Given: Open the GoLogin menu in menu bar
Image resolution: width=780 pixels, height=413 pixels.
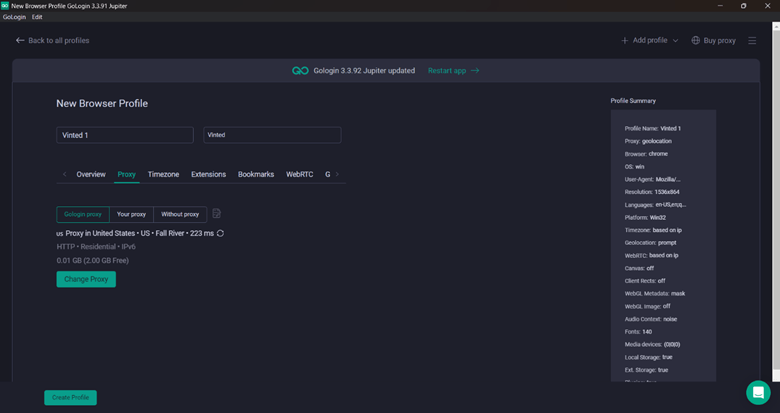Looking at the screenshot, I should click(x=14, y=17).
